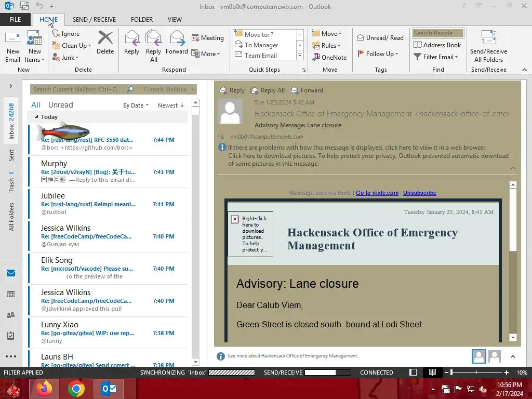Ignore the selected conversation

[66, 34]
